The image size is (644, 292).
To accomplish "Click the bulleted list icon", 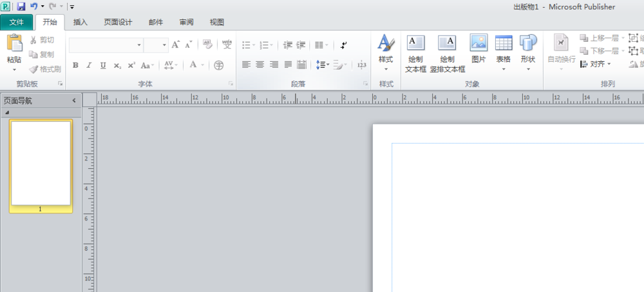I will (x=245, y=45).
